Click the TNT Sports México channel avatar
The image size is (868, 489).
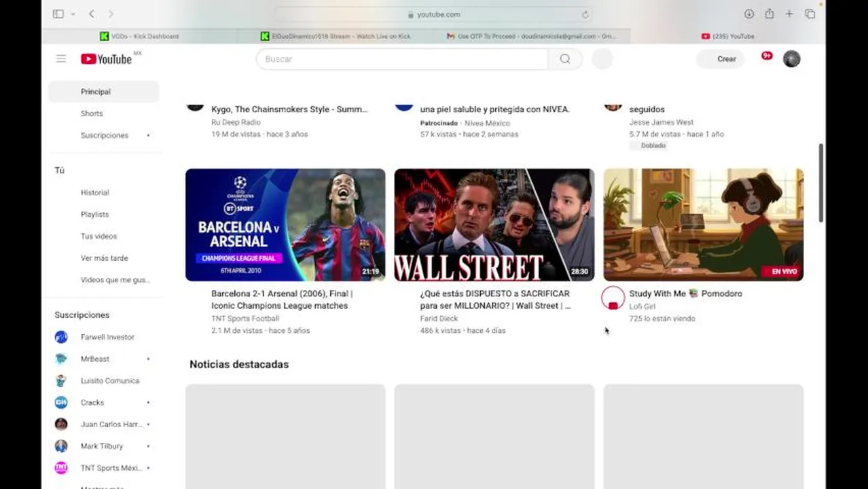pyautogui.click(x=61, y=468)
